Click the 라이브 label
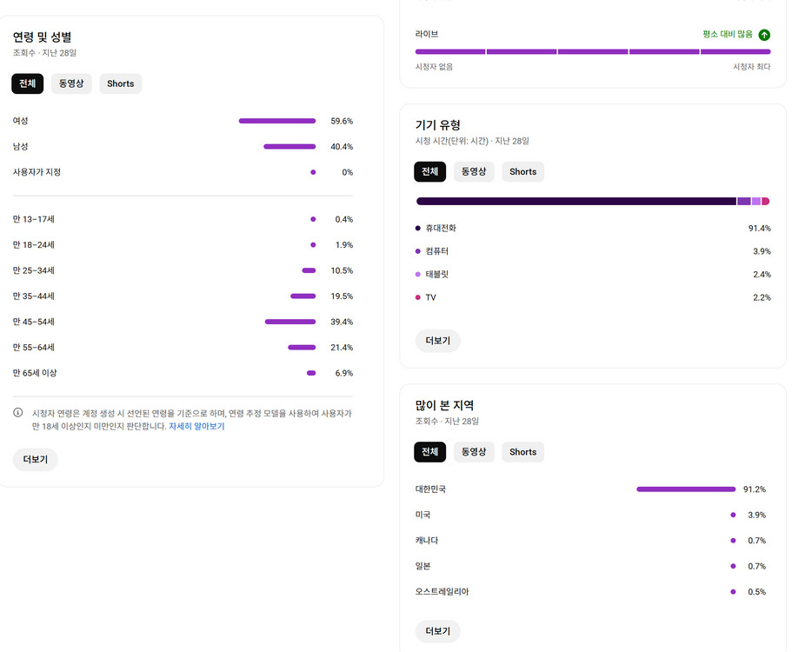Screen dimensions: 812x652 click(x=427, y=34)
